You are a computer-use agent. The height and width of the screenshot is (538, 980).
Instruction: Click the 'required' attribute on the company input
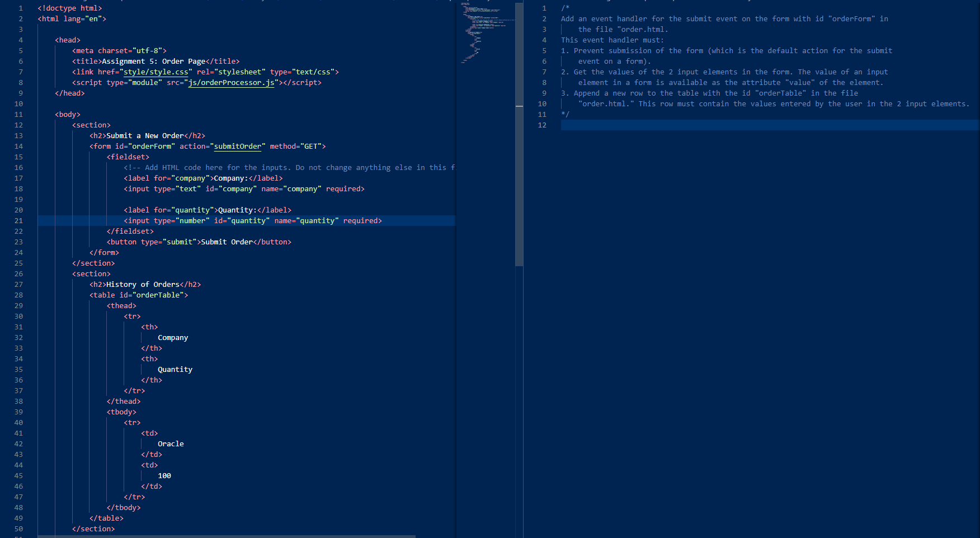click(x=343, y=188)
